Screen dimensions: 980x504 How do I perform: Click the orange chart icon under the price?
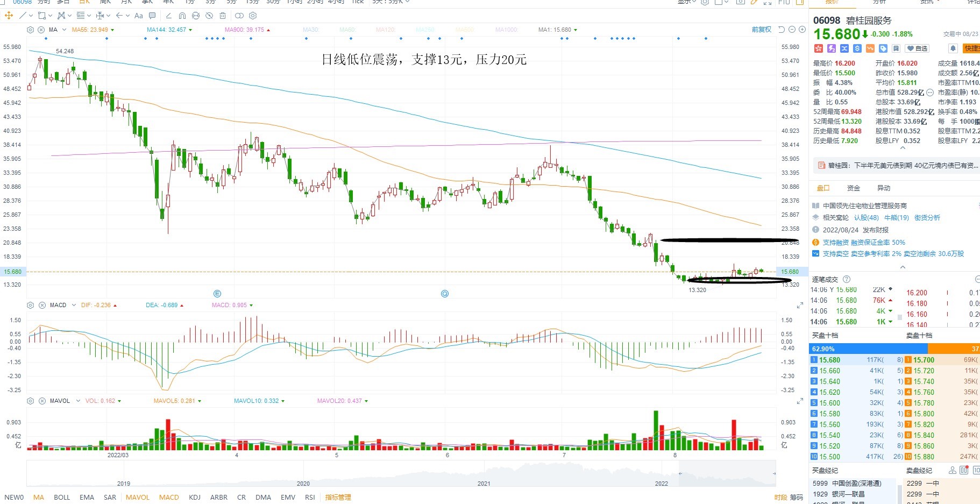click(x=870, y=48)
